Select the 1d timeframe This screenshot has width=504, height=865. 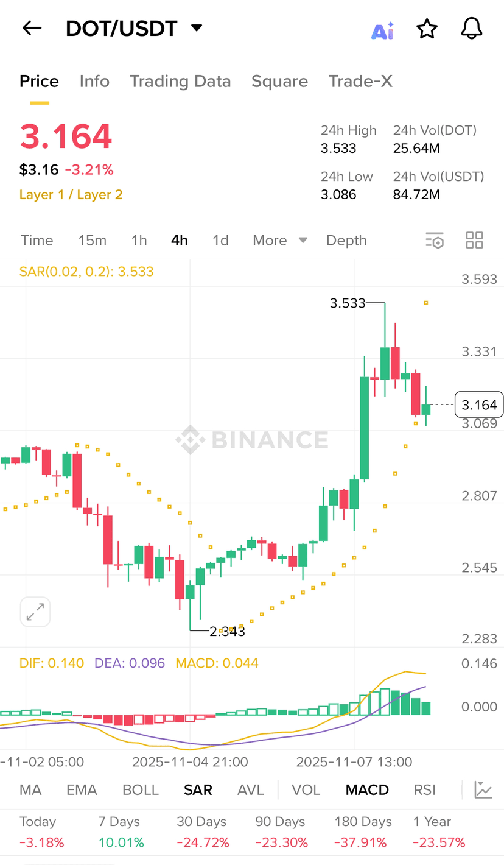(x=220, y=241)
